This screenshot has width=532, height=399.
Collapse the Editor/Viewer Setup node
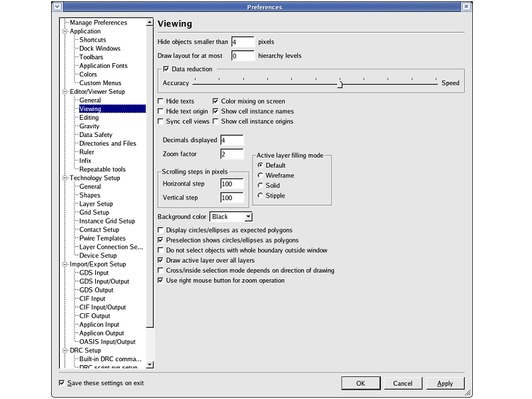coord(65,92)
